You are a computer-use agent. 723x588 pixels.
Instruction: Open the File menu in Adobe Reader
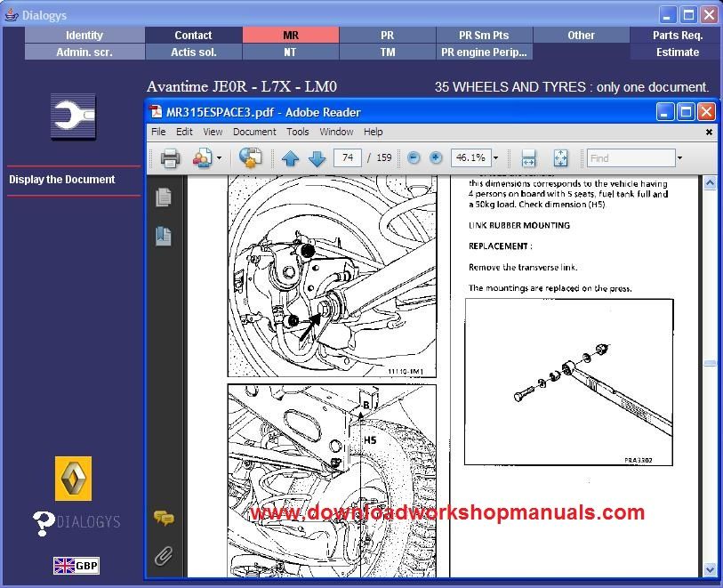click(158, 132)
